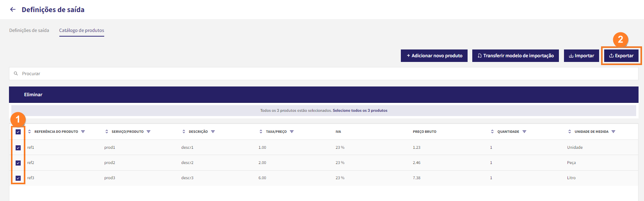Viewport: 644px width, 201px height.
Task: Uncheck the ref3 row checkbox
Action: pyautogui.click(x=18, y=178)
